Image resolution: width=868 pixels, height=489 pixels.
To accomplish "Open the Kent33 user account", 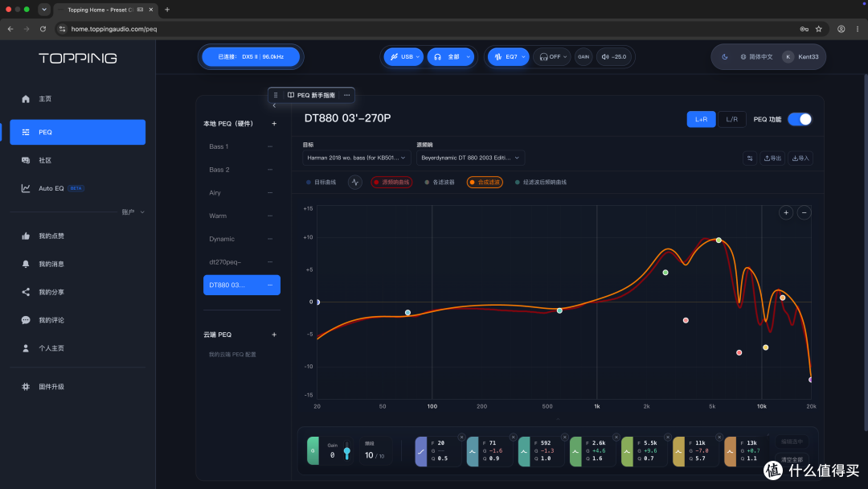I will tap(800, 56).
